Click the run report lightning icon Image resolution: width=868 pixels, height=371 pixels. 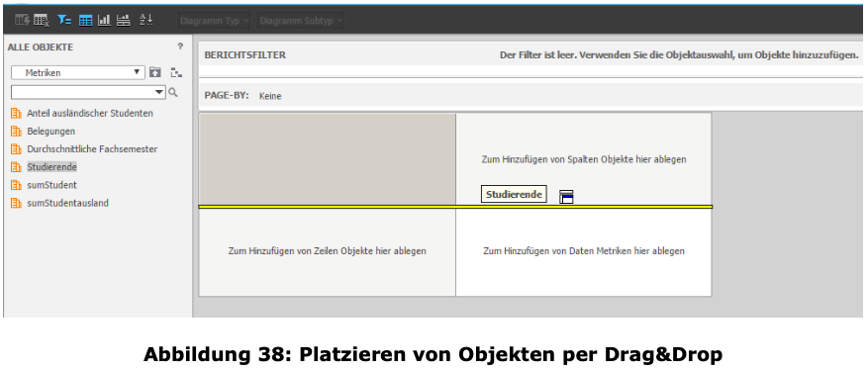click(x=22, y=21)
